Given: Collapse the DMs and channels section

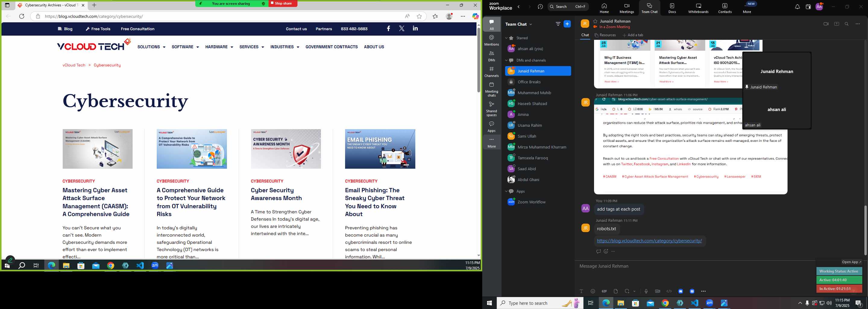Looking at the screenshot, I should point(506,60).
